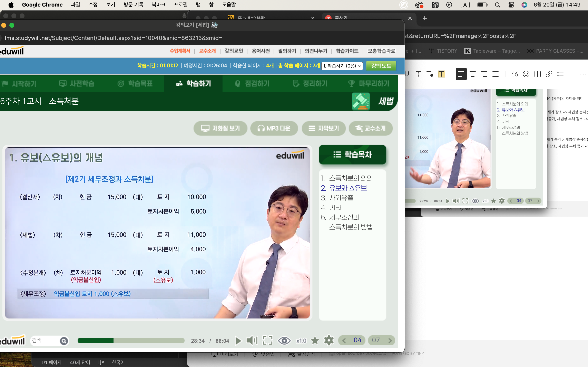Click the MP3 다운 button
588x367 pixels.
(274, 128)
